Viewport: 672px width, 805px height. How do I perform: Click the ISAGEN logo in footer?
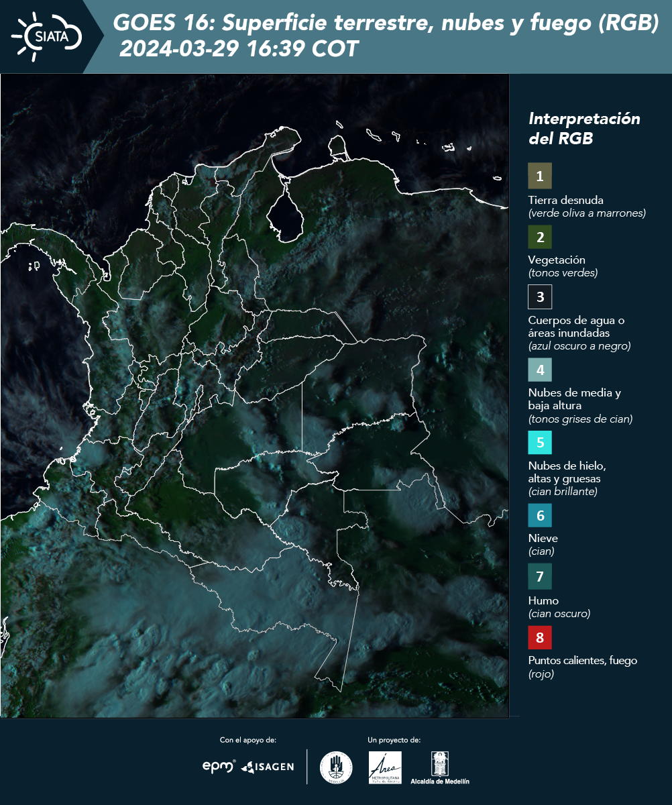click(268, 767)
